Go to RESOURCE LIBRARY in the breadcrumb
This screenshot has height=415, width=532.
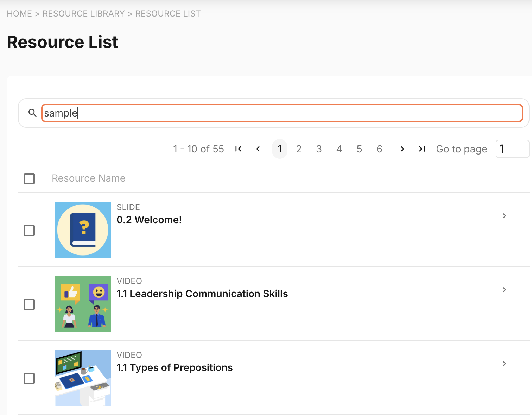(84, 14)
